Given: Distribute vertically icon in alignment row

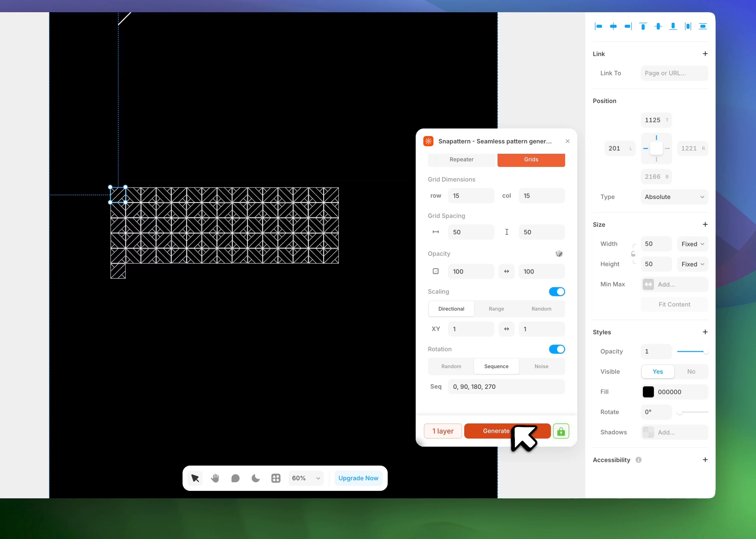Looking at the screenshot, I should 703,26.
